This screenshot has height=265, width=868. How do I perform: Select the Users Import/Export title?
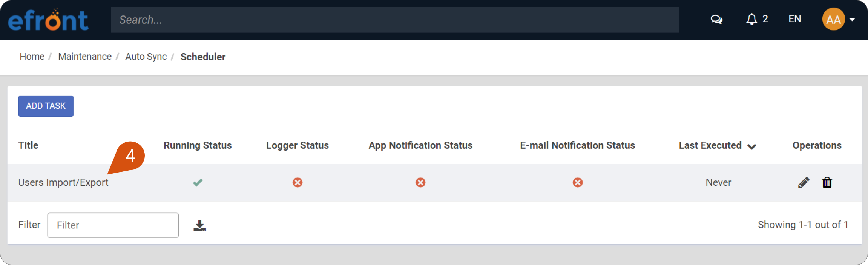(63, 183)
